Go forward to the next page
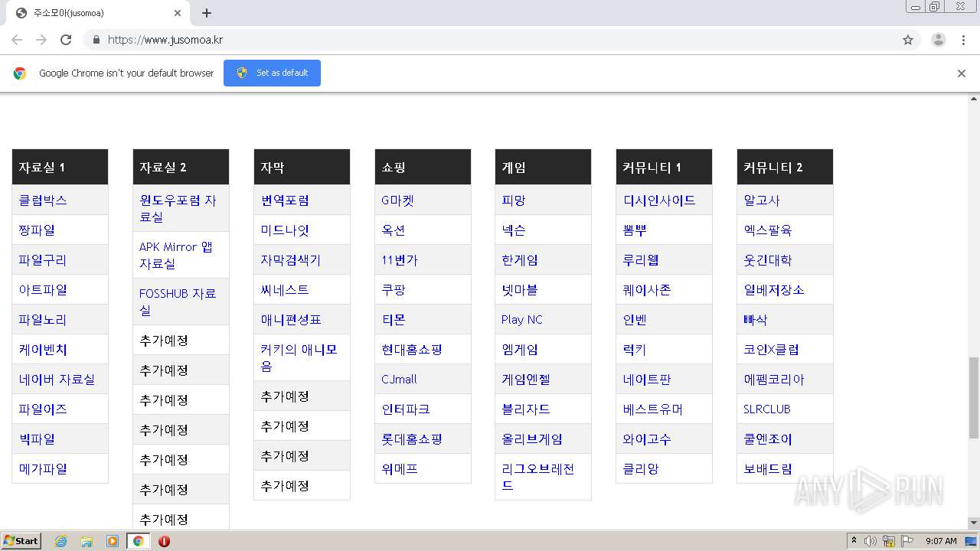 tap(41, 40)
